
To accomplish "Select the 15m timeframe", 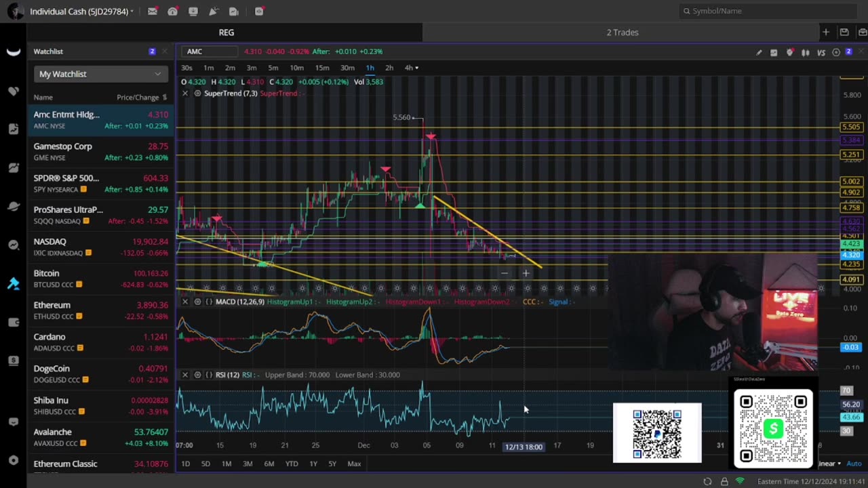I will point(322,68).
